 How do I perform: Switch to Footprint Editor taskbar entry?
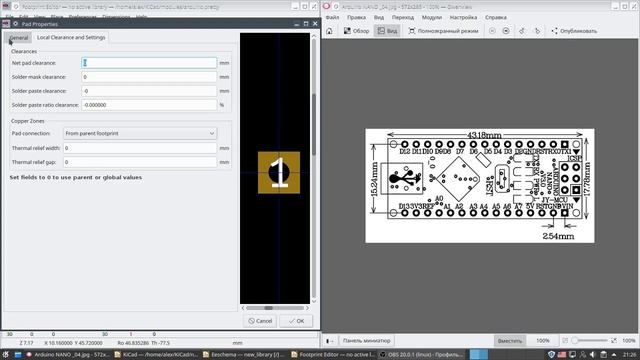point(334,355)
